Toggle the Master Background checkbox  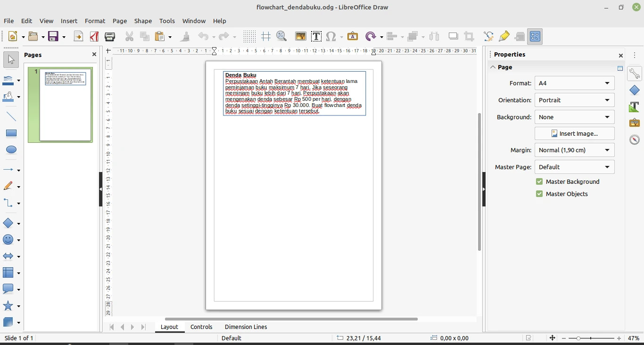(539, 181)
